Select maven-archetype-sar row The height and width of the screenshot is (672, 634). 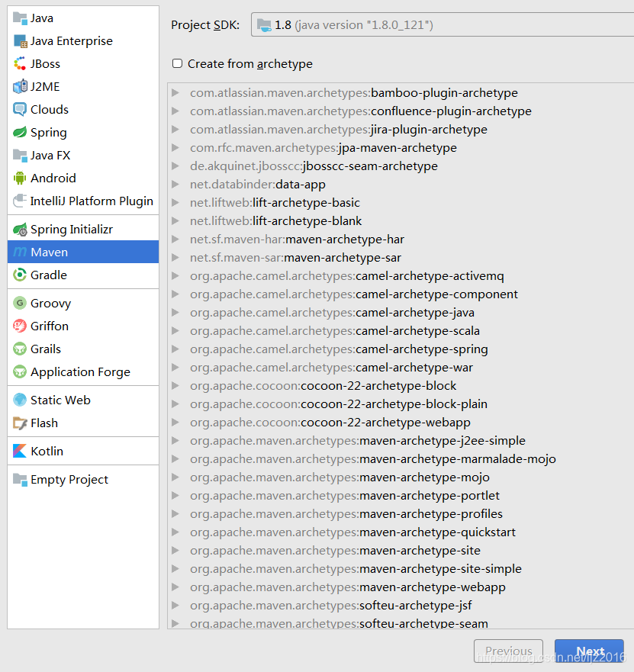[x=401, y=258]
